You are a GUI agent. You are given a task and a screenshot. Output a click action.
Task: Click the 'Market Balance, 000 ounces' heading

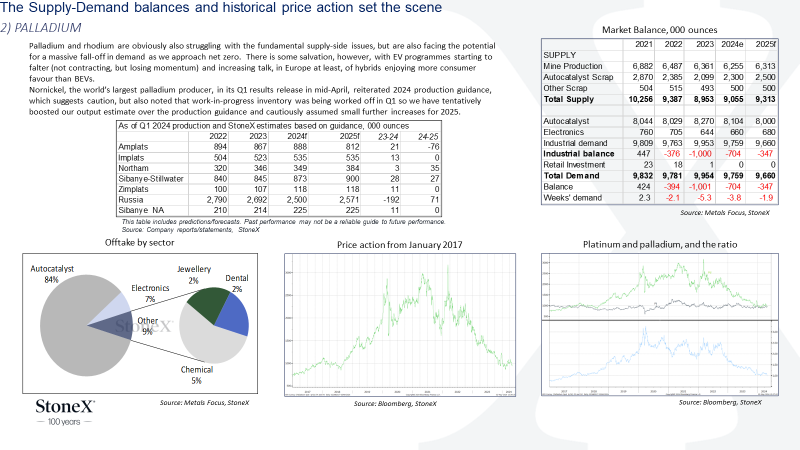coord(659,30)
